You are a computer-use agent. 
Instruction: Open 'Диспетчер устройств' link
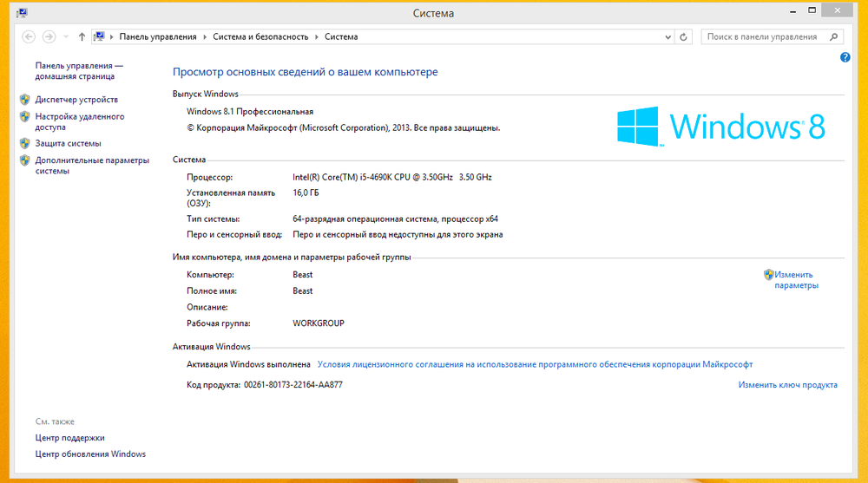pyautogui.click(x=76, y=100)
